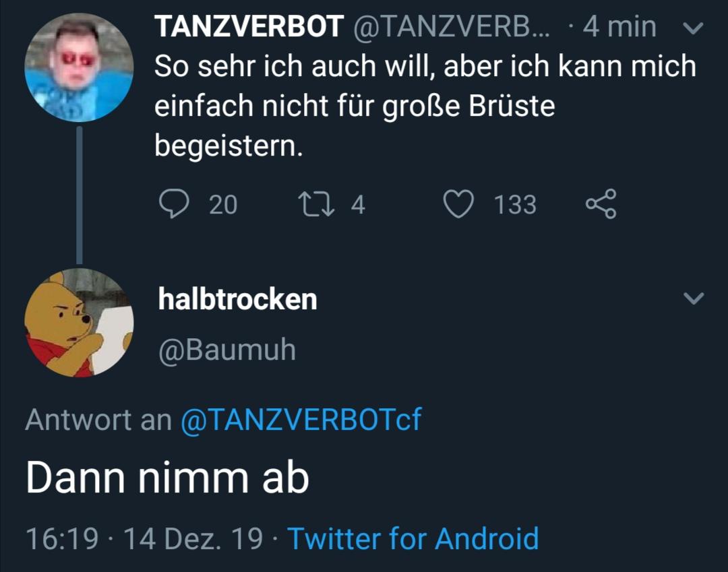728x572 pixels.
Task: Like the tweet with the heart icon
Action: [x=459, y=203]
